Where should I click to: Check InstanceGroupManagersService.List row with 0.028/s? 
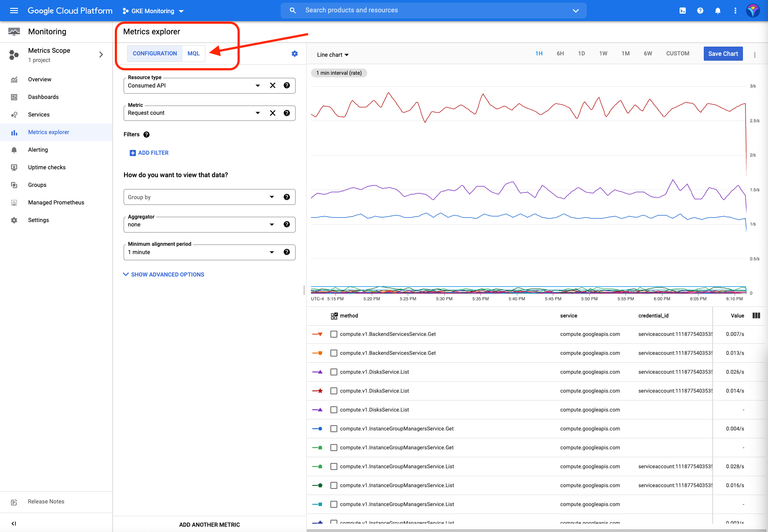(334, 466)
